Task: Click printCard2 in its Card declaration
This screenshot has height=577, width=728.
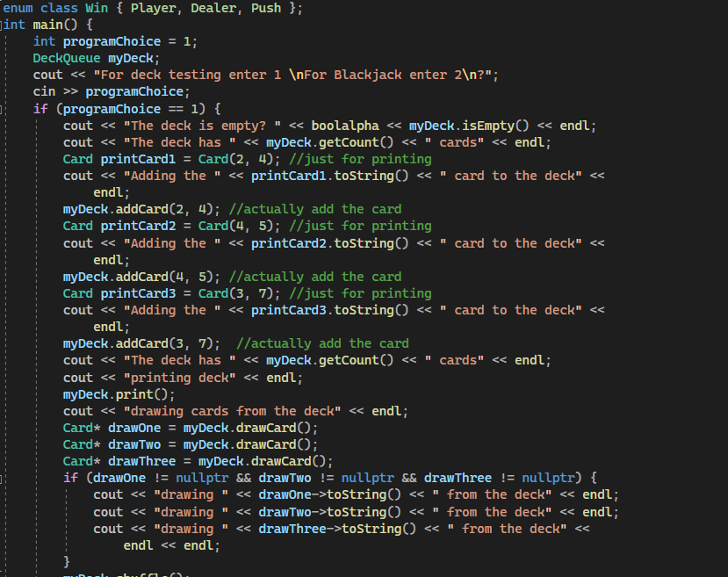Action: tap(138, 226)
